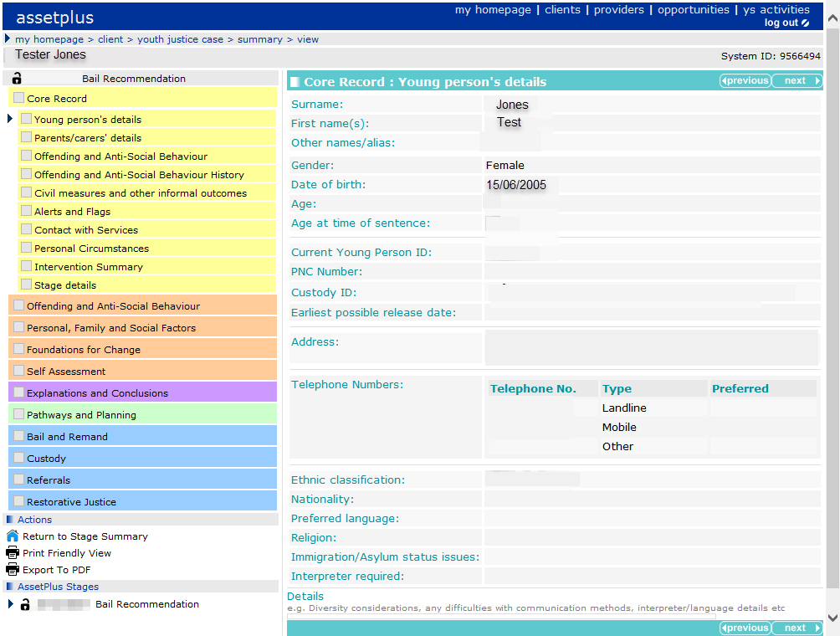Click the printer icon for Export To PDF
The width and height of the screenshot is (840, 636).
(12, 570)
